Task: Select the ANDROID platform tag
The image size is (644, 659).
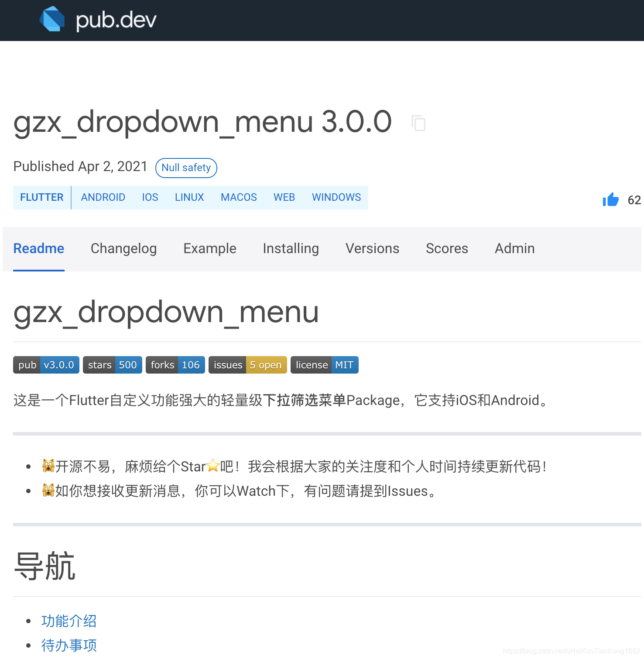Action: (103, 197)
